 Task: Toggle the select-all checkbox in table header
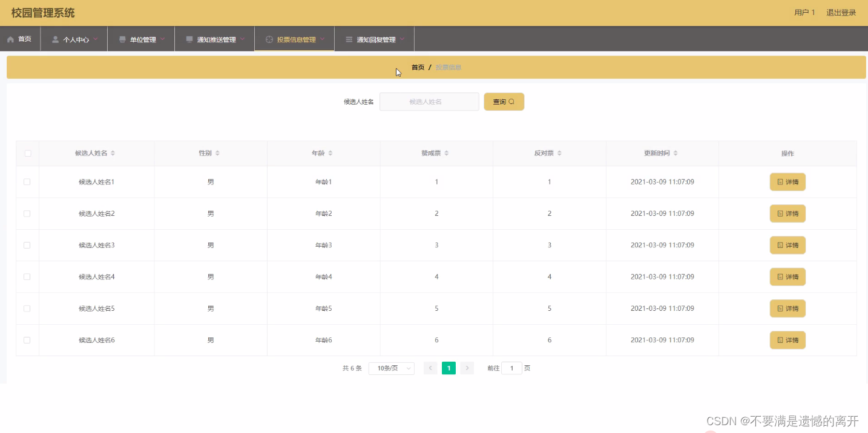tap(28, 154)
